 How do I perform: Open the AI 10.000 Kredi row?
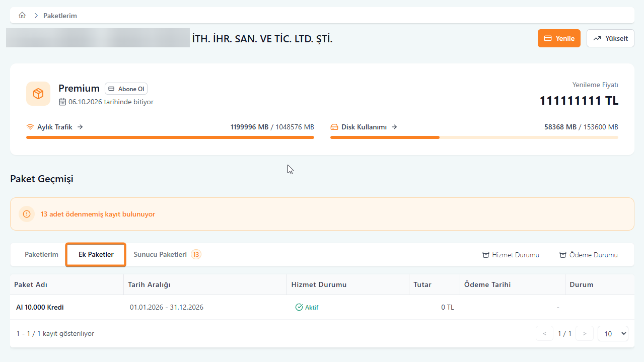(x=40, y=307)
